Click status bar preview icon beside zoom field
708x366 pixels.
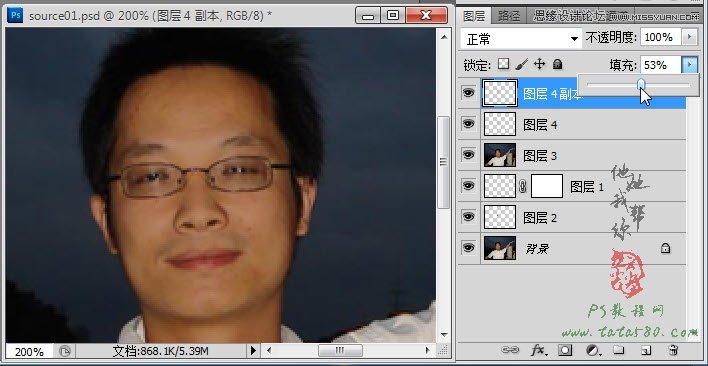pos(65,351)
